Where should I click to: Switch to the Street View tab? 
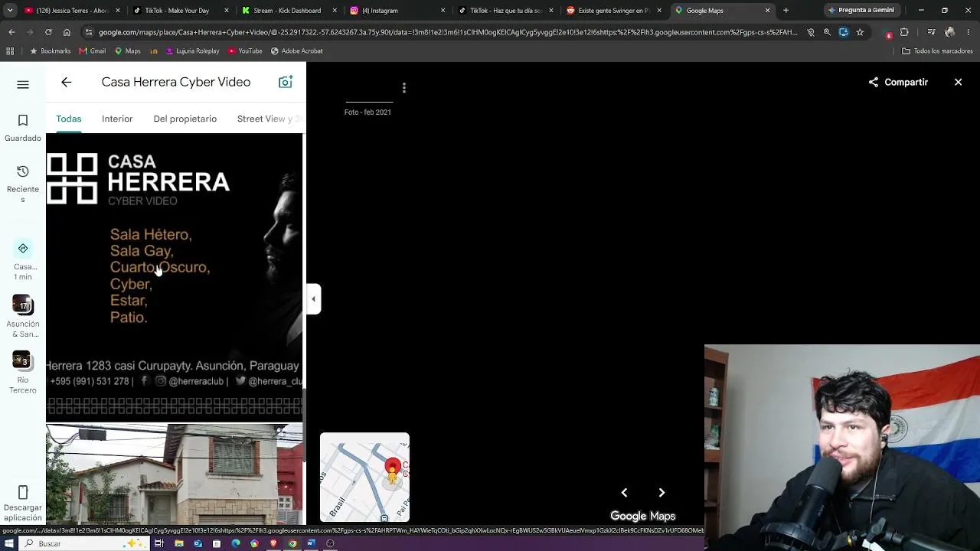pos(269,119)
